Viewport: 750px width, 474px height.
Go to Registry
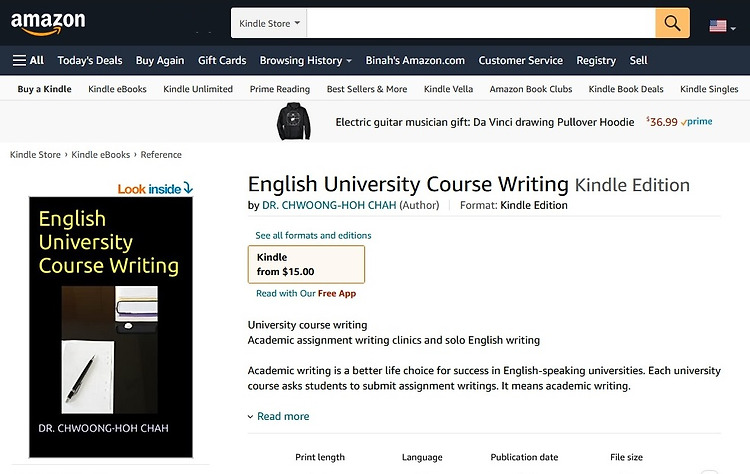tap(596, 60)
